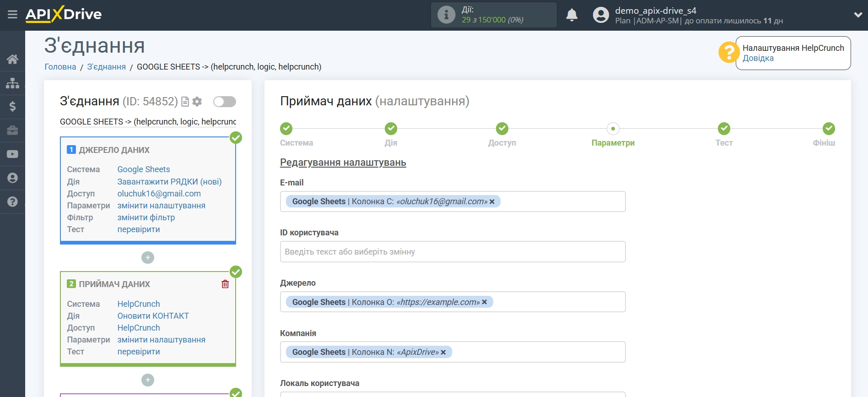Click into the Компанія field

pos(453,352)
